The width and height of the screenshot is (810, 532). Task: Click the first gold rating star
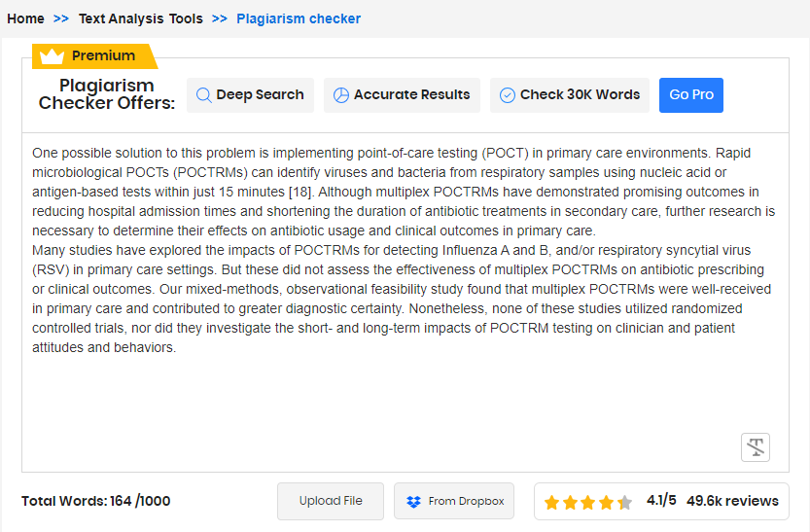click(551, 503)
